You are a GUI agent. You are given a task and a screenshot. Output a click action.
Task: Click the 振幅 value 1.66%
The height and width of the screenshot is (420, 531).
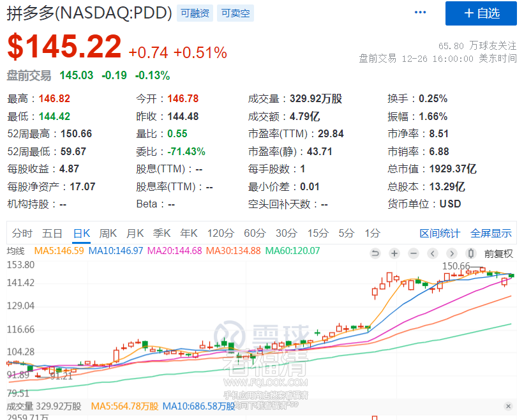pos(433,117)
